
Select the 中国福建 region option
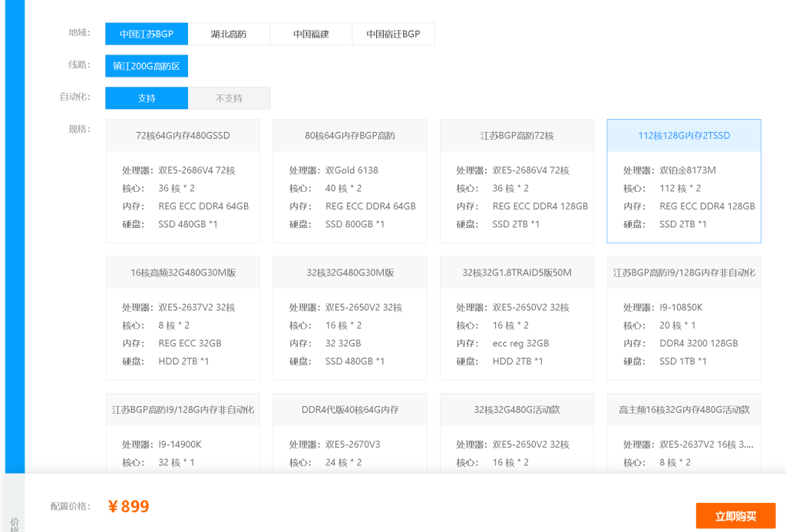point(311,34)
